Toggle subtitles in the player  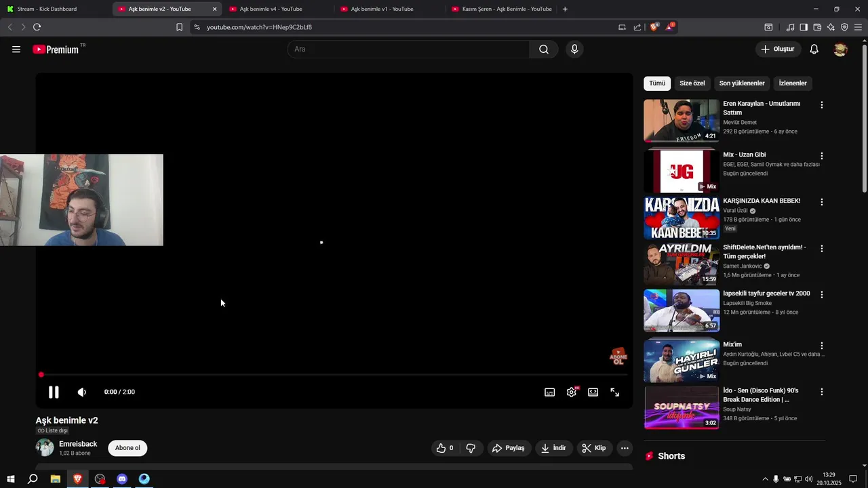550,392
